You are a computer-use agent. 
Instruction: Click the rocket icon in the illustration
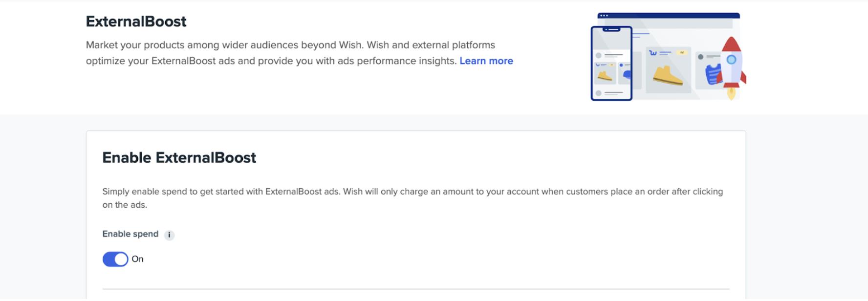(x=731, y=64)
